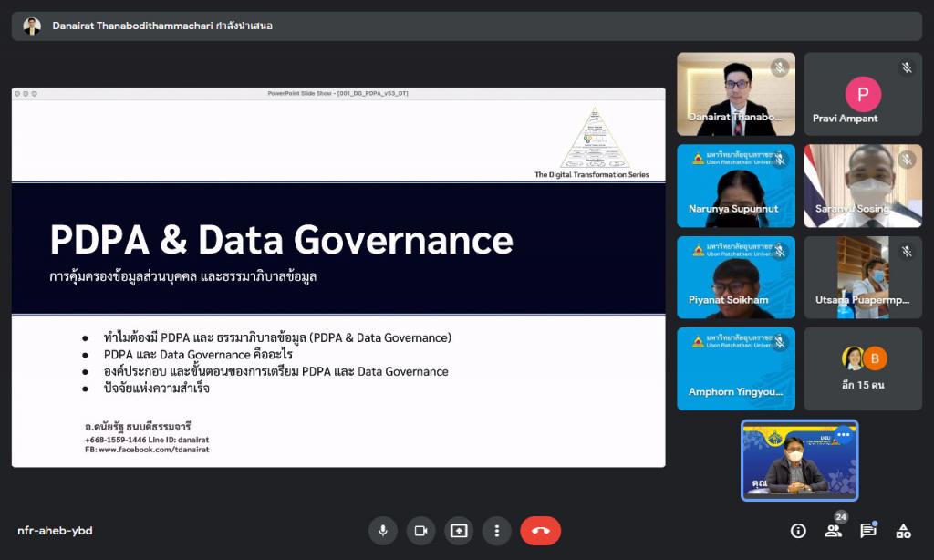The image size is (934, 560).
Task: Expand the self-view tile options dots
Action: (843, 435)
